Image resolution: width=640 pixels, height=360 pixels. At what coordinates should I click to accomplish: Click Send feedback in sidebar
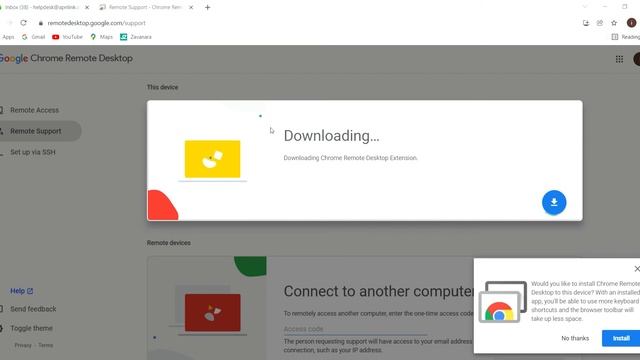33,309
